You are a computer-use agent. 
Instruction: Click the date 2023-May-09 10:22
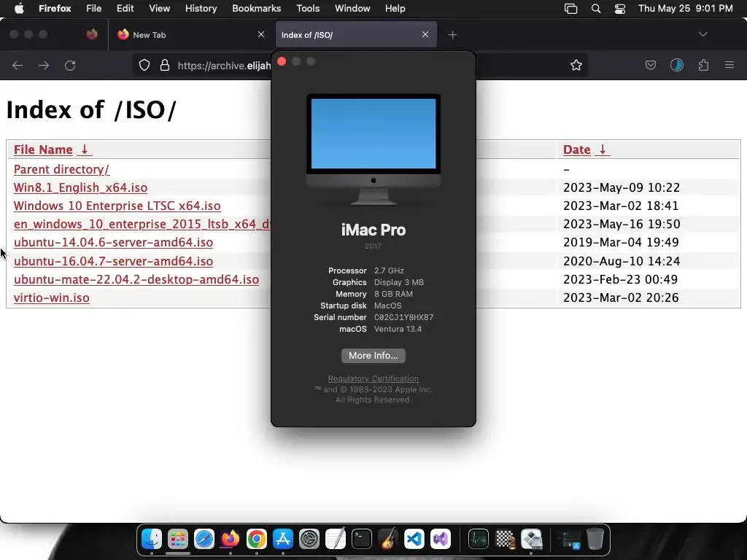pyautogui.click(x=622, y=187)
